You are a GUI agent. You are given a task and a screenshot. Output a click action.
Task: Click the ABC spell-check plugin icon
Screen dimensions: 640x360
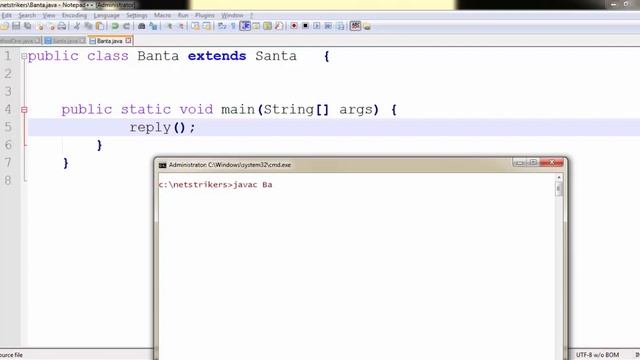coord(355,26)
